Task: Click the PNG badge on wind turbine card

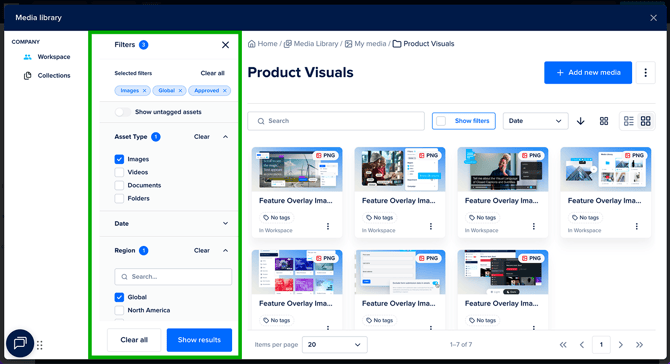Action: 326,156
